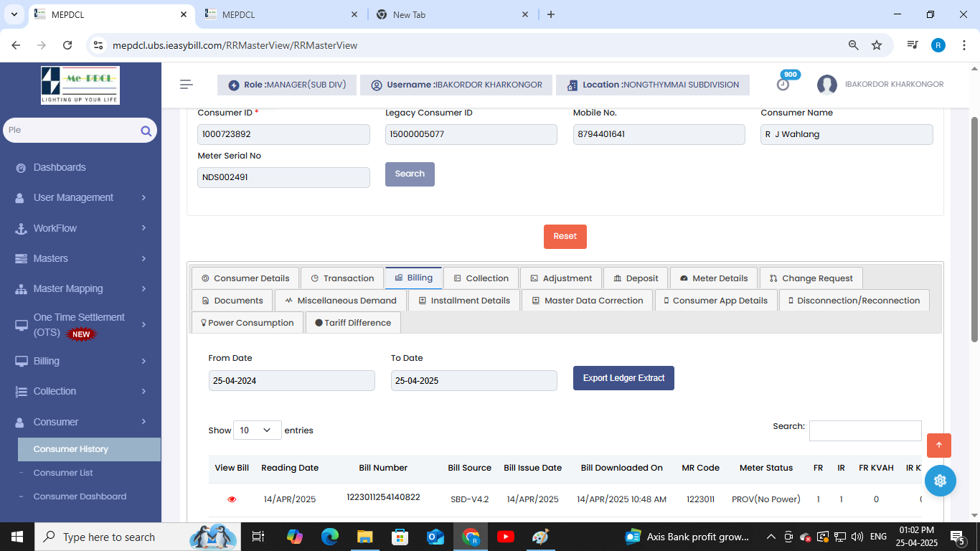
Task: Open the Power Consumption tab
Action: pos(248,323)
